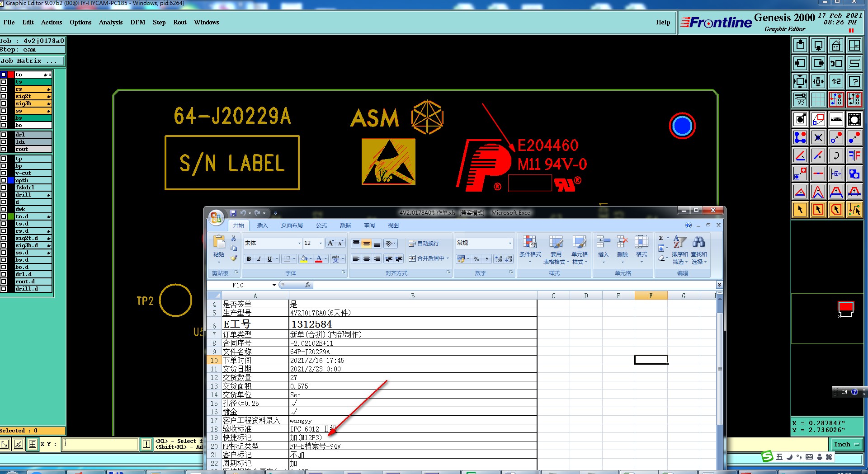Click the center horizontal alignment icon
The height and width of the screenshot is (474, 868).
pos(366,258)
